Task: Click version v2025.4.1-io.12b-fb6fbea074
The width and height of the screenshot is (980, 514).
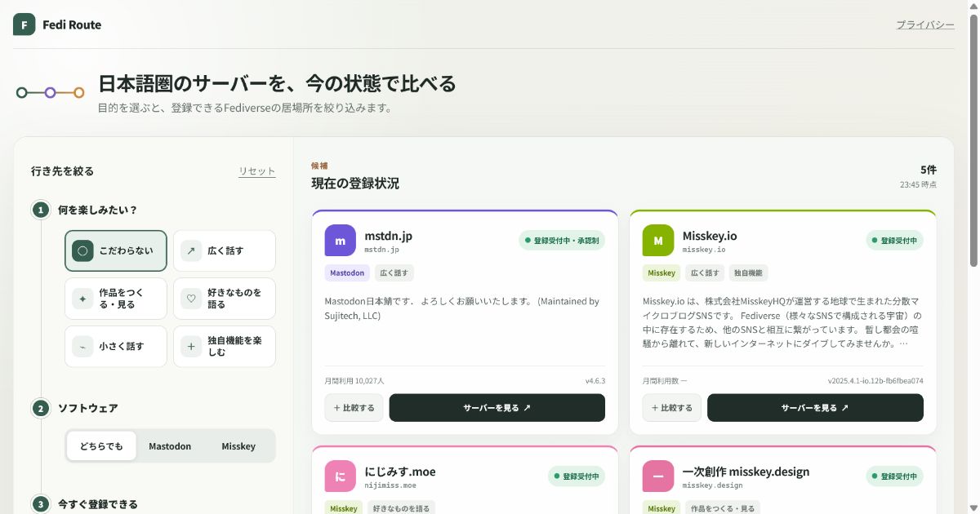Action: click(875, 381)
